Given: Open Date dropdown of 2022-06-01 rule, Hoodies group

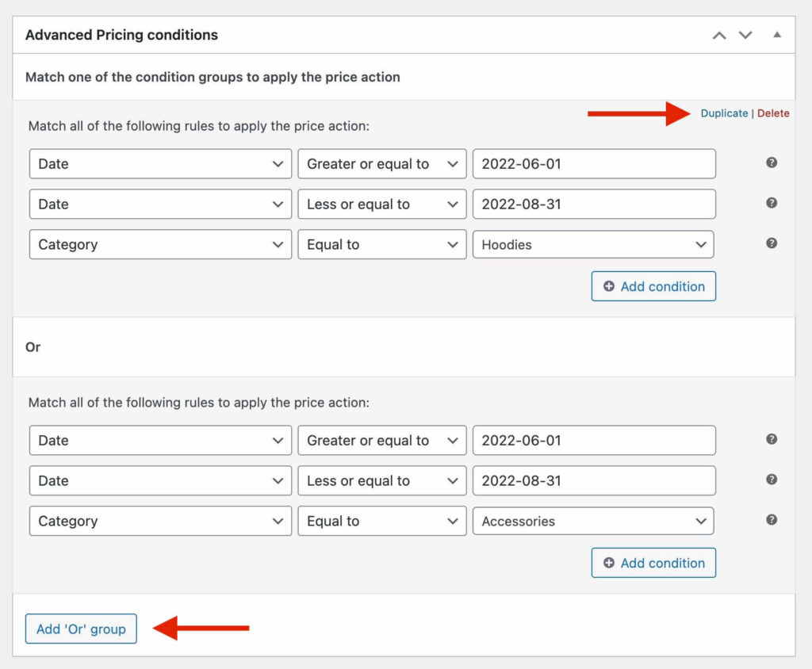Looking at the screenshot, I should pyautogui.click(x=160, y=163).
